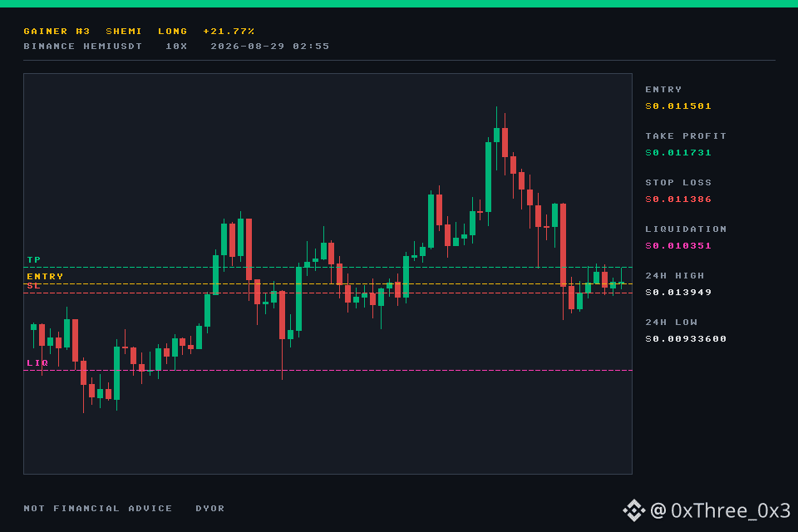Image resolution: width=798 pixels, height=532 pixels.
Task: Click the +21.77% gain value
Action: [x=229, y=31]
